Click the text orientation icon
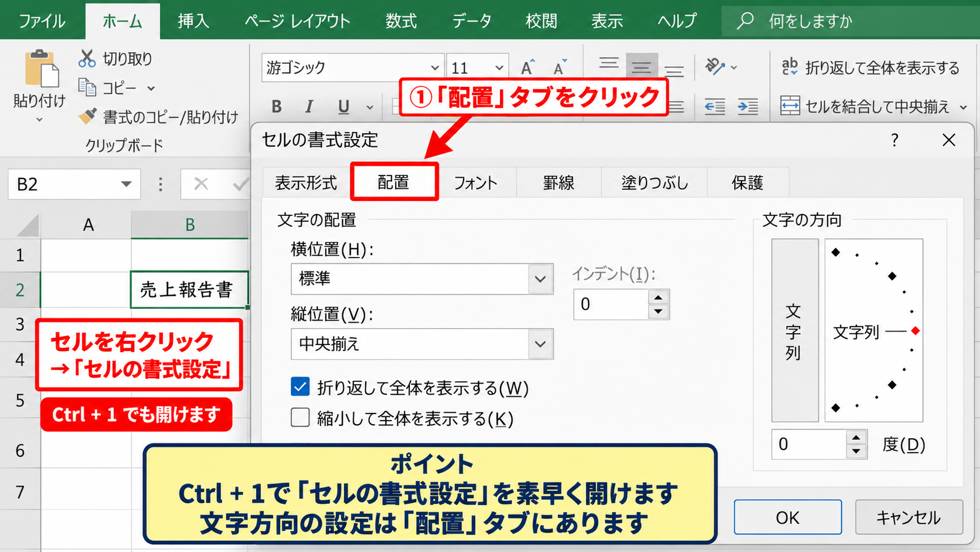The width and height of the screenshot is (980, 552). click(716, 66)
